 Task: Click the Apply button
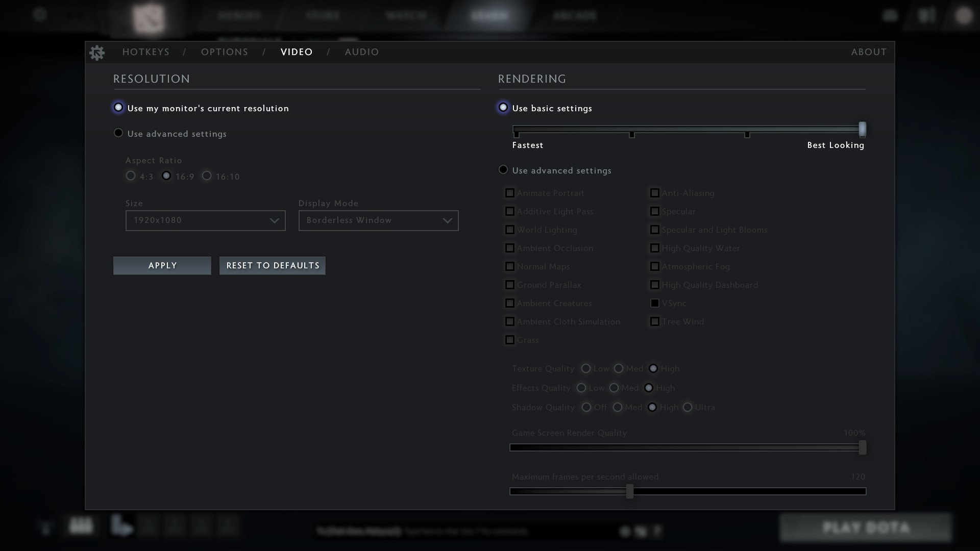(162, 266)
